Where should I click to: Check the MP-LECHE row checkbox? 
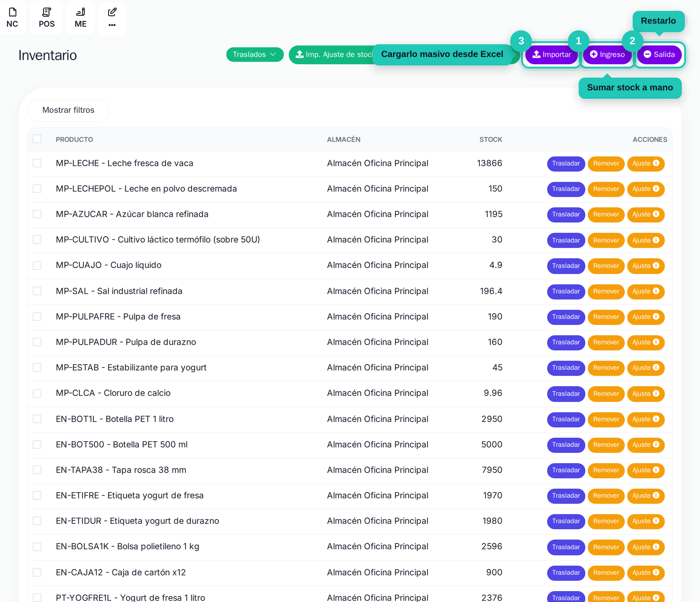[x=37, y=163]
